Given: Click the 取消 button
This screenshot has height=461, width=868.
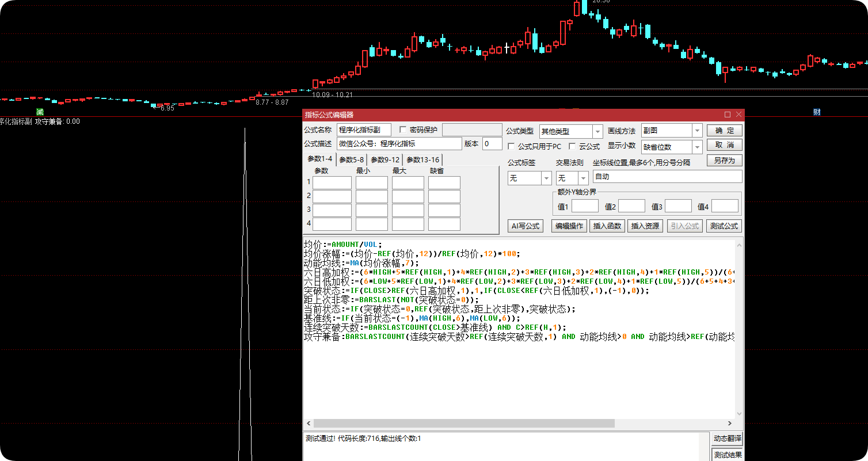Looking at the screenshot, I should pos(725,145).
